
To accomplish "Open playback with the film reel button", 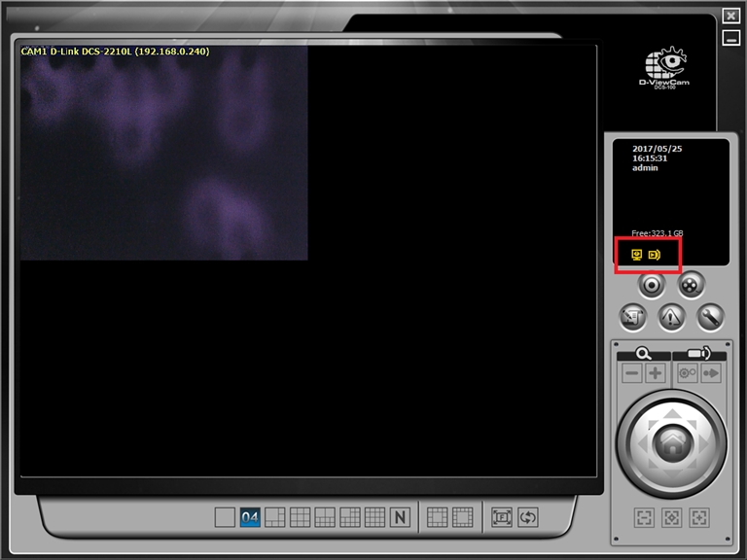I will pyautogui.click(x=691, y=285).
